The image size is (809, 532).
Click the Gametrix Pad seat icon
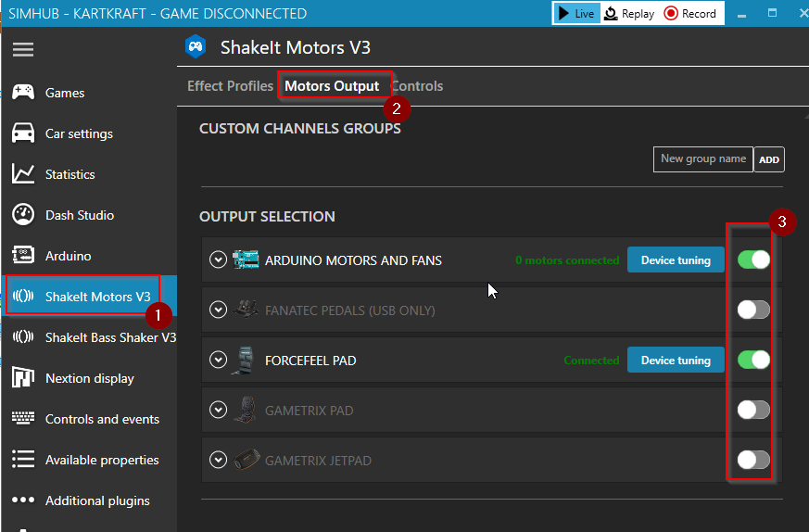pos(246,410)
